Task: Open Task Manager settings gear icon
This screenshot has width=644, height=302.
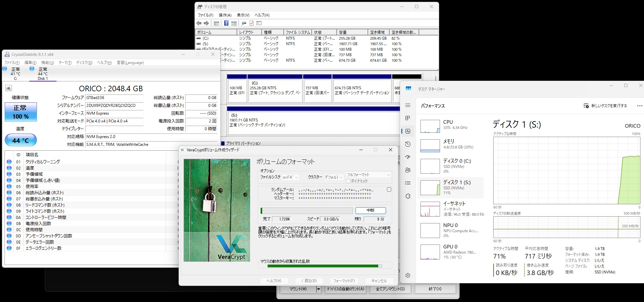Action: pos(408,275)
